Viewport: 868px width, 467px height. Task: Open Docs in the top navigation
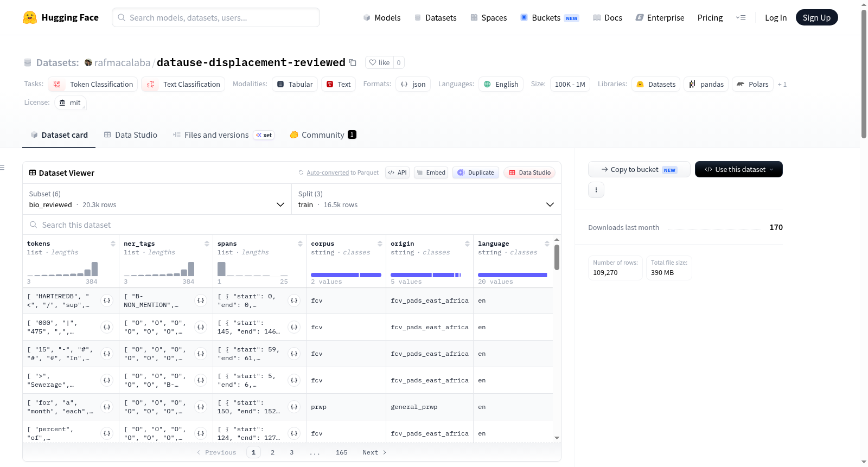click(608, 18)
